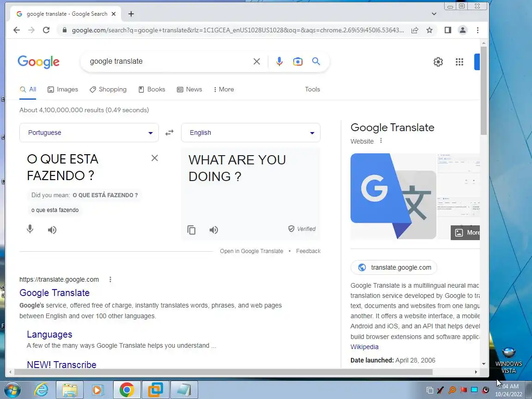Click the Google logo

tap(39, 62)
